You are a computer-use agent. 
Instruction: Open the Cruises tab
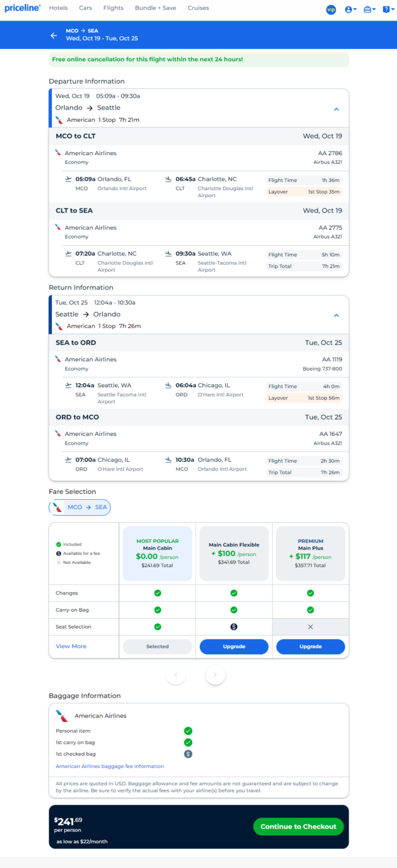(198, 8)
